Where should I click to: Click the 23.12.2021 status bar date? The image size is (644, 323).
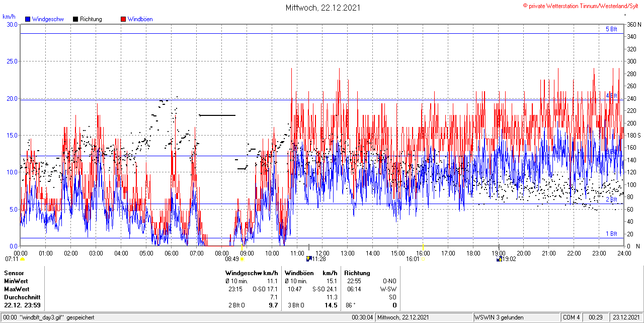(625, 317)
